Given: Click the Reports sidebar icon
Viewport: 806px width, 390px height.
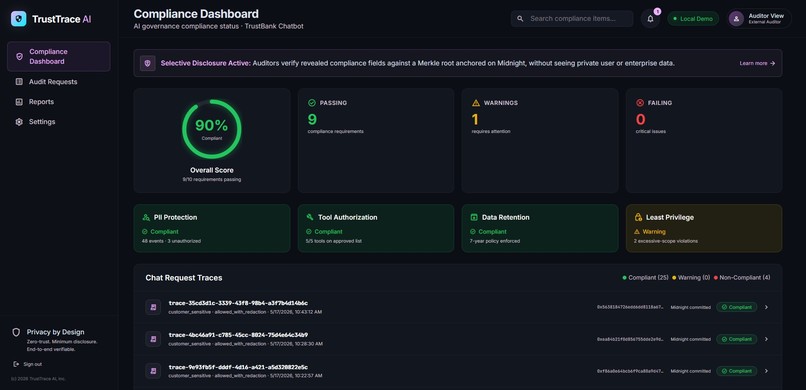Looking at the screenshot, I should [19, 102].
